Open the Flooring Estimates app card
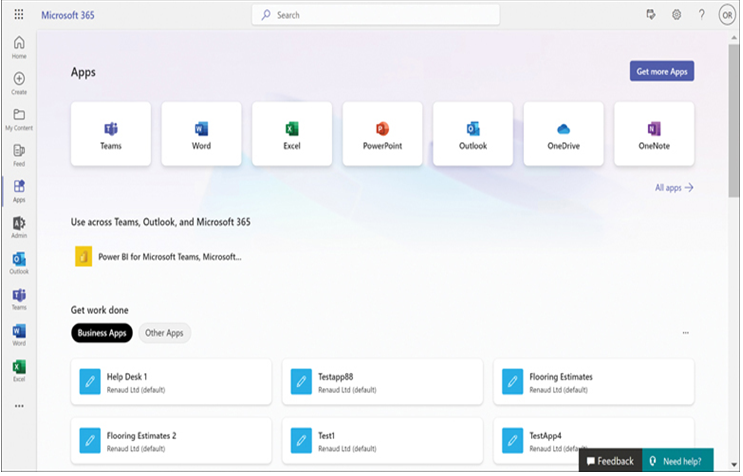Viewport: 743px width, 476px height. point(594,382)
